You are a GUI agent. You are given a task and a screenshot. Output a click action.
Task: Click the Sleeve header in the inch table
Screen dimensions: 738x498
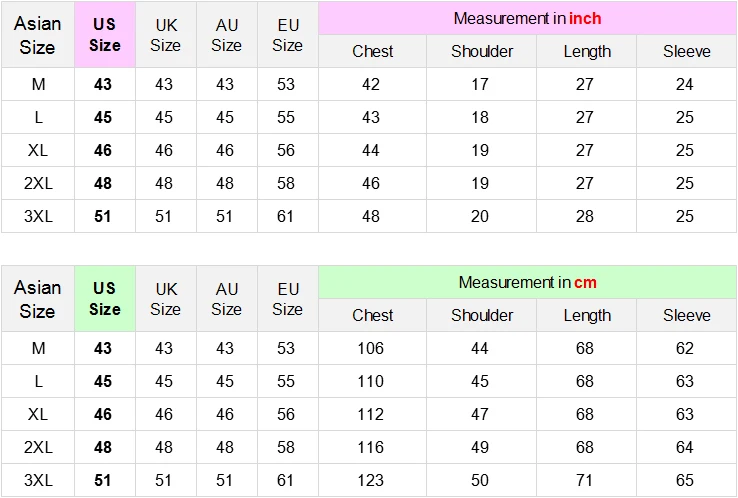(686, 51)
